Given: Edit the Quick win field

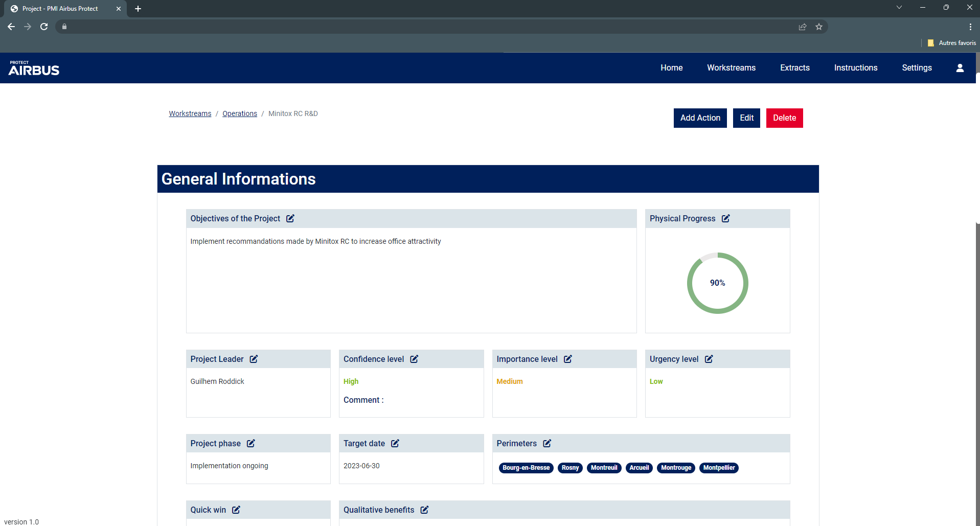Looking at the screenshot, I should tap(236, 510).
